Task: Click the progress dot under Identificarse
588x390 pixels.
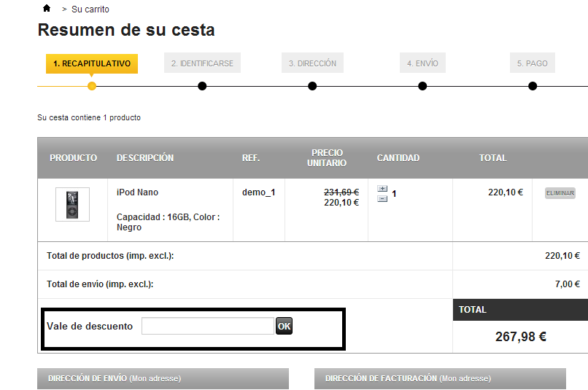Action: (202, 86)
